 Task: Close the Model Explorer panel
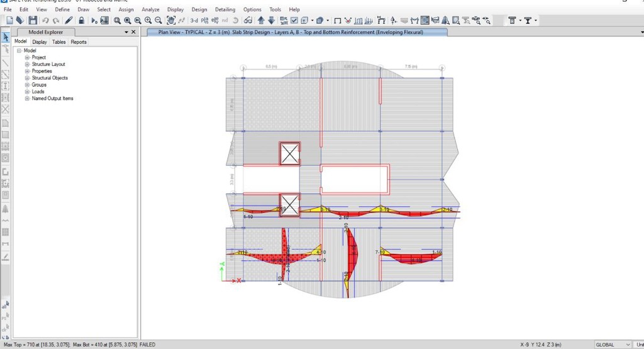point(133,32)
